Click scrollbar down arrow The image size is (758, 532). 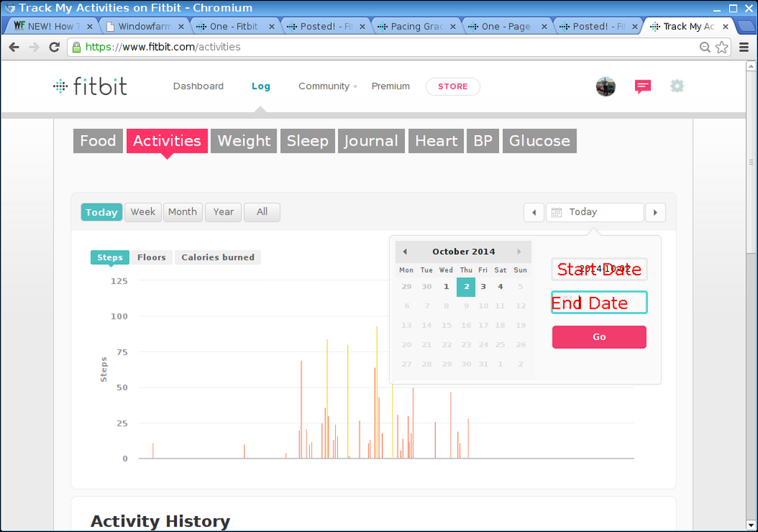click(x=750, y=525)
